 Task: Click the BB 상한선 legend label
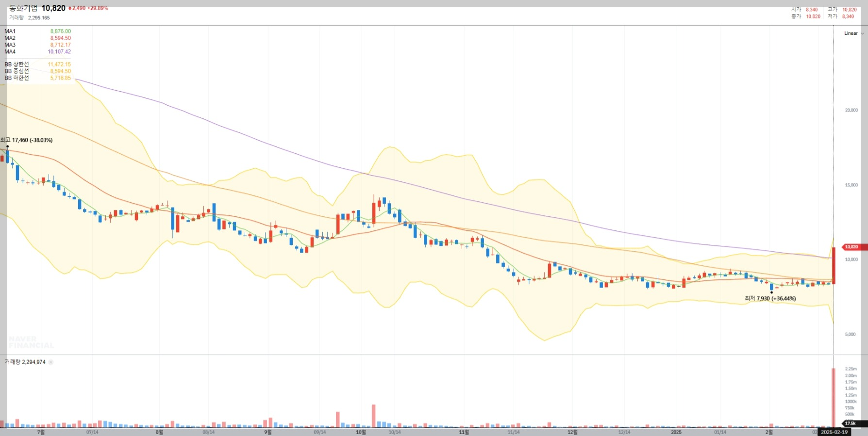pos(17,65)
